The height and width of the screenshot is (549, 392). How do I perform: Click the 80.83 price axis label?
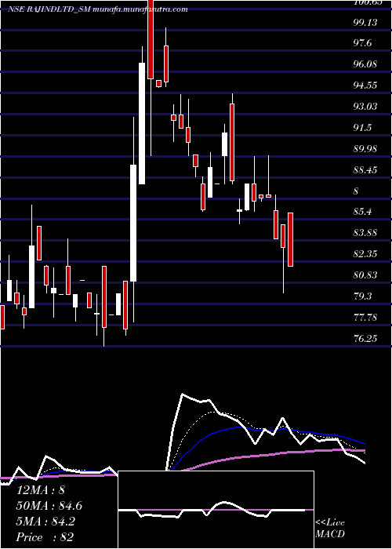(365, 275)
